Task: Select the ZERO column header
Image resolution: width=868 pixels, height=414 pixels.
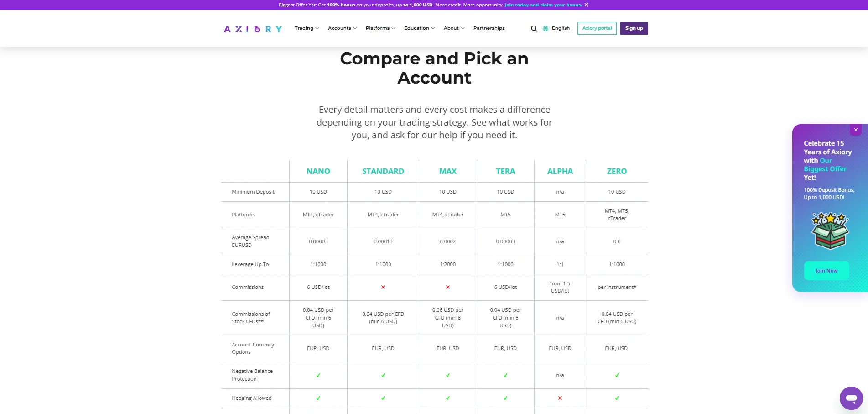Action: click(617, 171)
